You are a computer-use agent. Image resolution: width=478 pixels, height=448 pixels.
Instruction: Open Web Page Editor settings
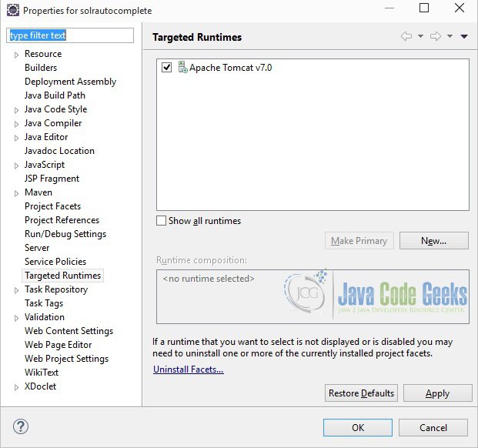pyautogui.click(x=58, y=345)
